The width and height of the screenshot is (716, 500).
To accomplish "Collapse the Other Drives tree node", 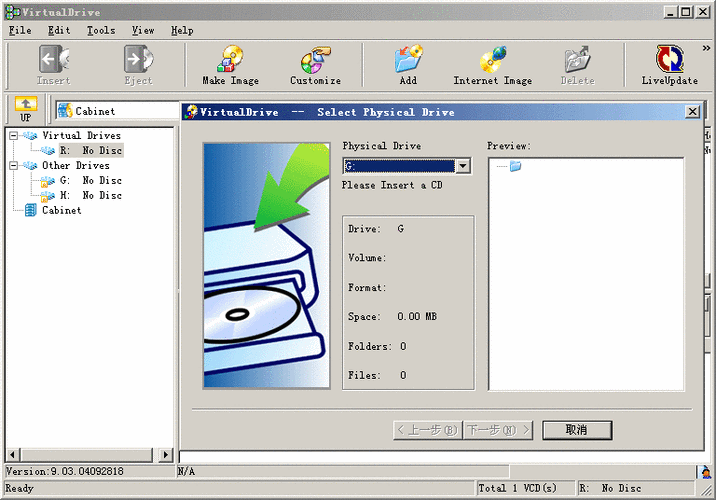I will (x=14, y=166).
